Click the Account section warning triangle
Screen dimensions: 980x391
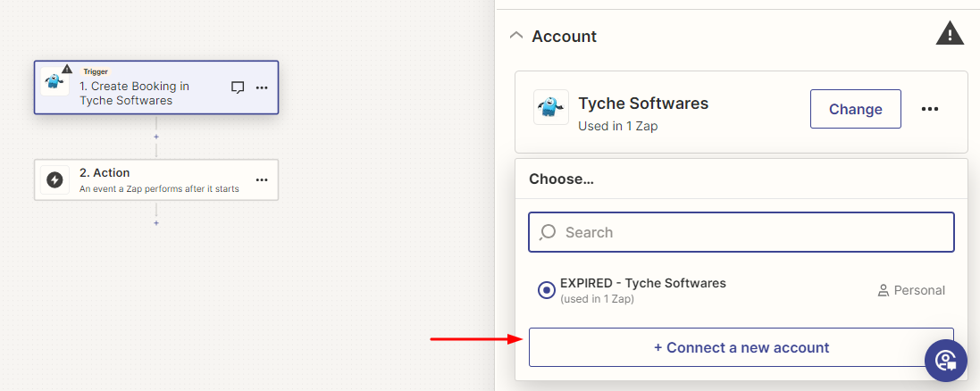tap(950, 33)
